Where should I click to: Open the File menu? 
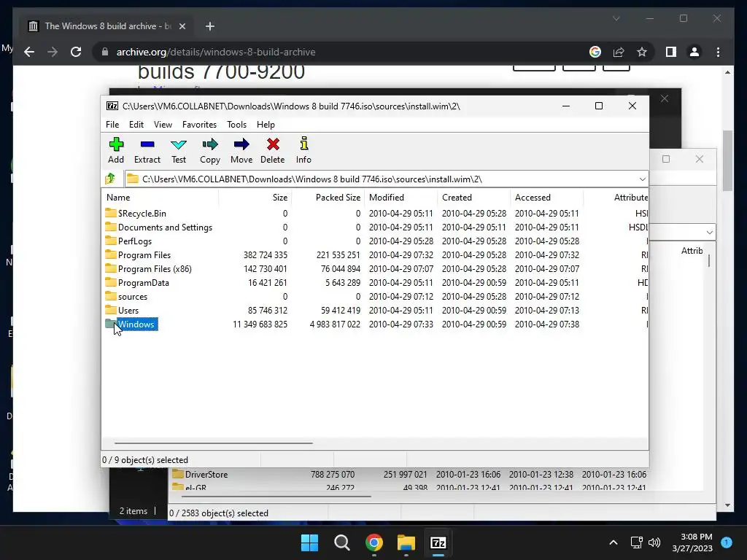tap(112, 124)
